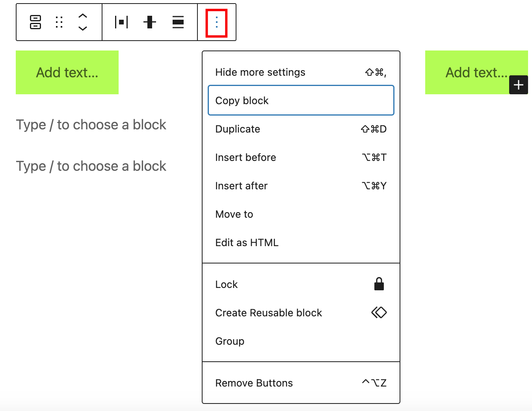Select the justify items center icon
The image size is (532, 411).
pyautogui.click(x=121, y=22)
